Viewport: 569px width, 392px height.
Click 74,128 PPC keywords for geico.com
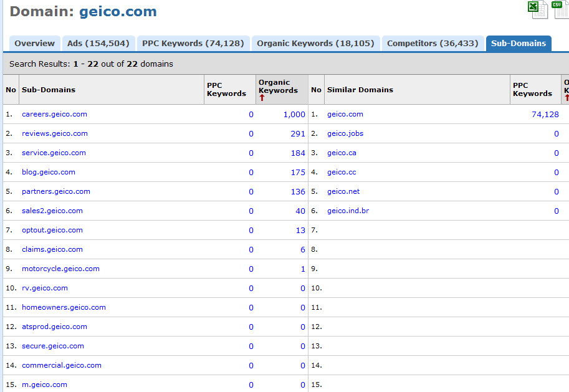(x=545, y=114)
